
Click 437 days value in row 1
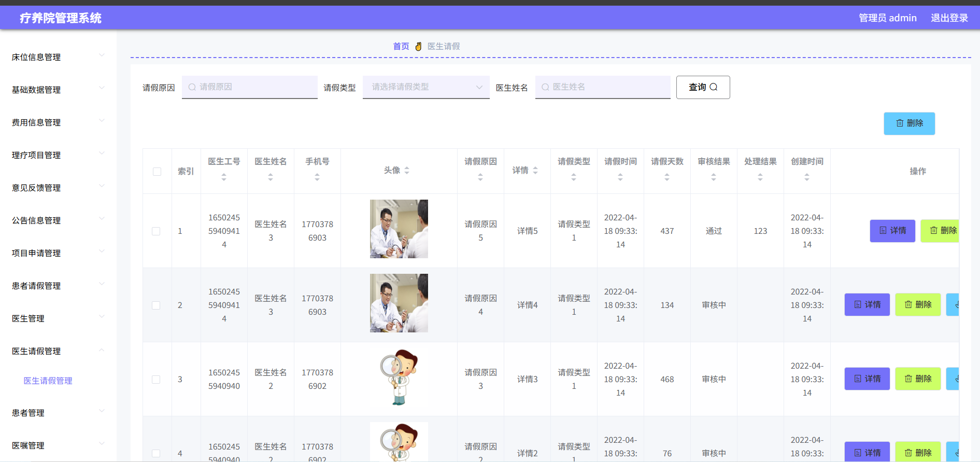point(667,231)
